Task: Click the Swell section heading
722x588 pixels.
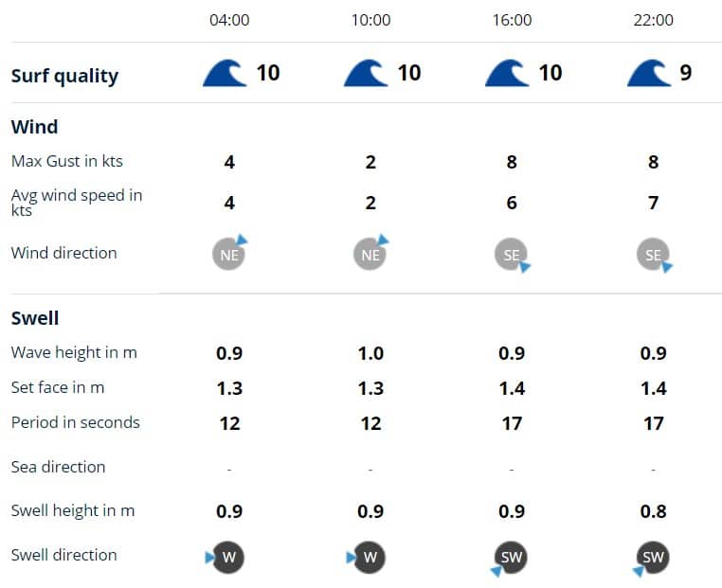Action: coord(35,318)
